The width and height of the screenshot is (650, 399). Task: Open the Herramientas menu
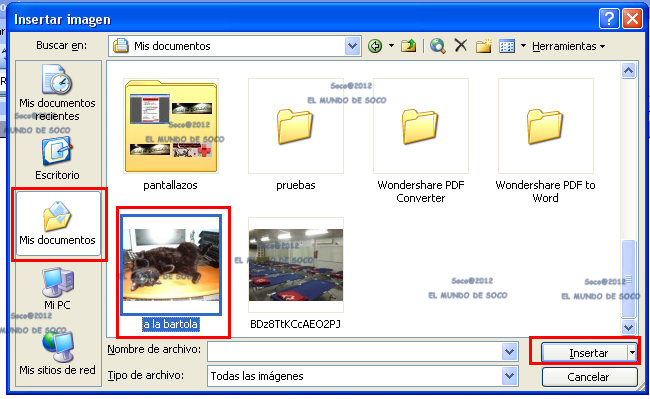568,46
